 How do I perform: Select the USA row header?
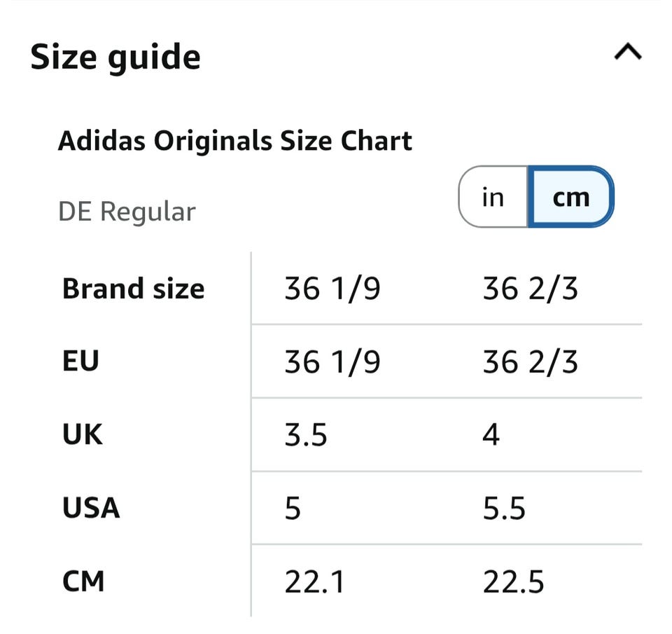click(x=91, y=508)
